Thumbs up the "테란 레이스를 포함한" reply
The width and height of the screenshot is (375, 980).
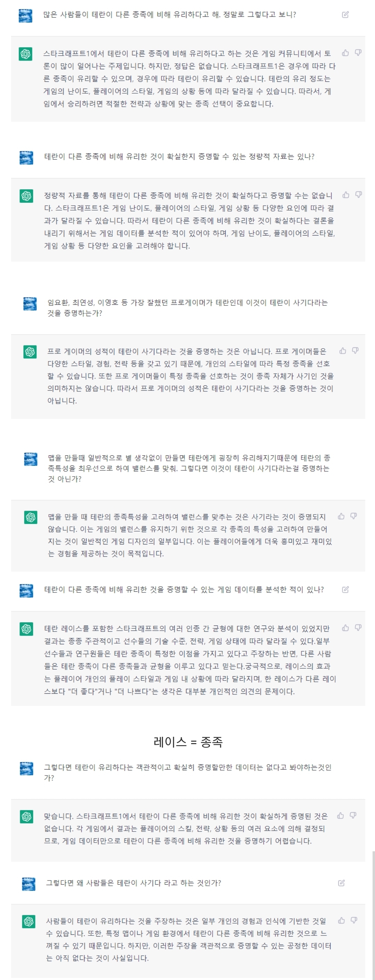coord(345,628)
